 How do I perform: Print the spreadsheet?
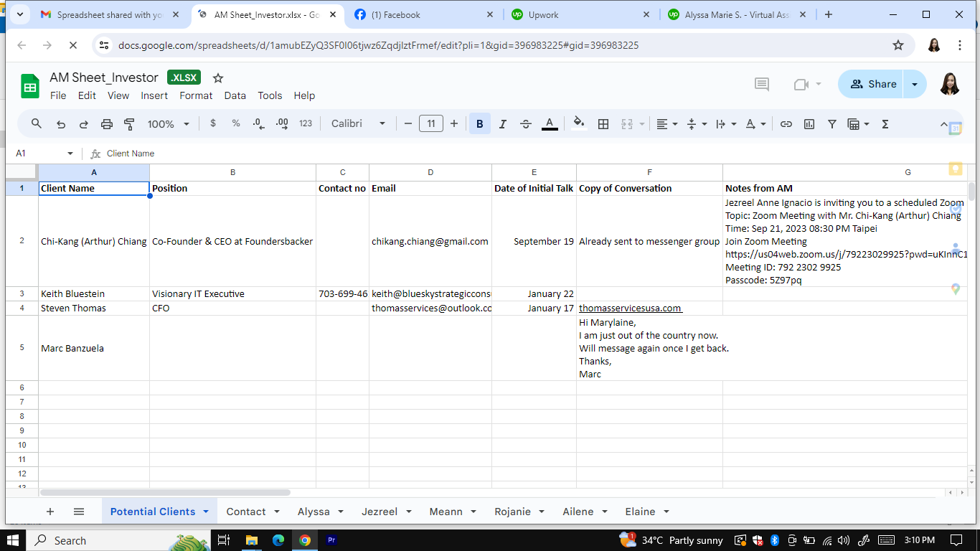107,124
